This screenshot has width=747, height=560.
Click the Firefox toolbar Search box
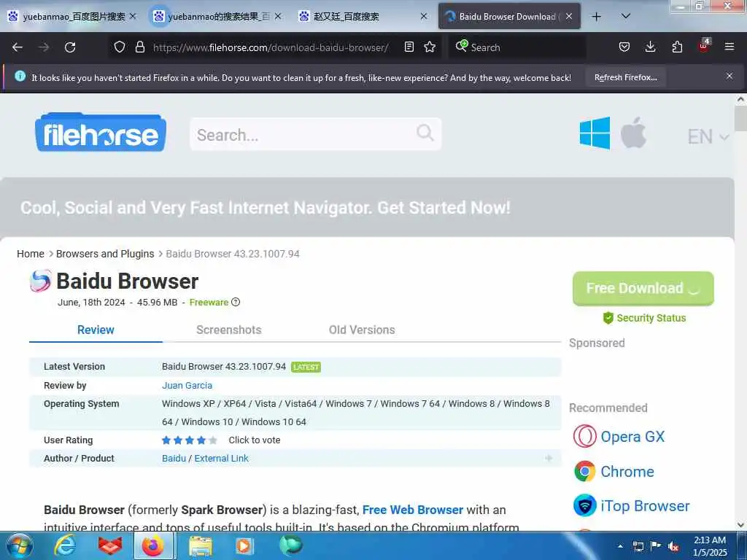pos(517,47)
